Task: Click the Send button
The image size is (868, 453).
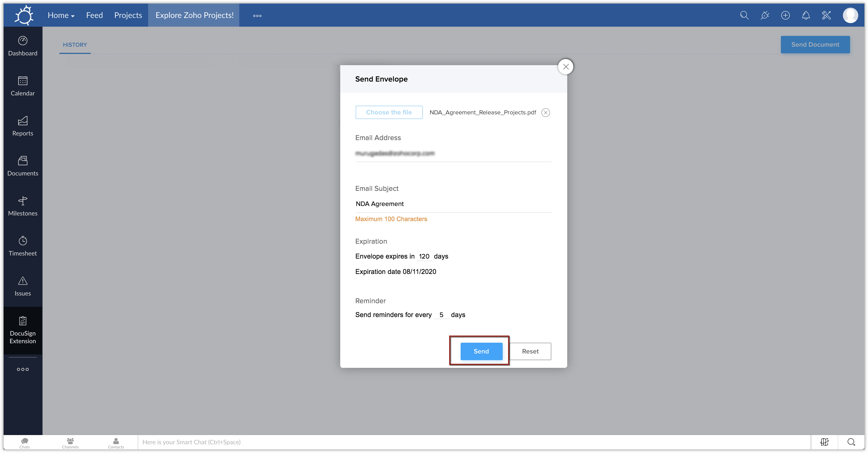Action: (x=481, y=351)
